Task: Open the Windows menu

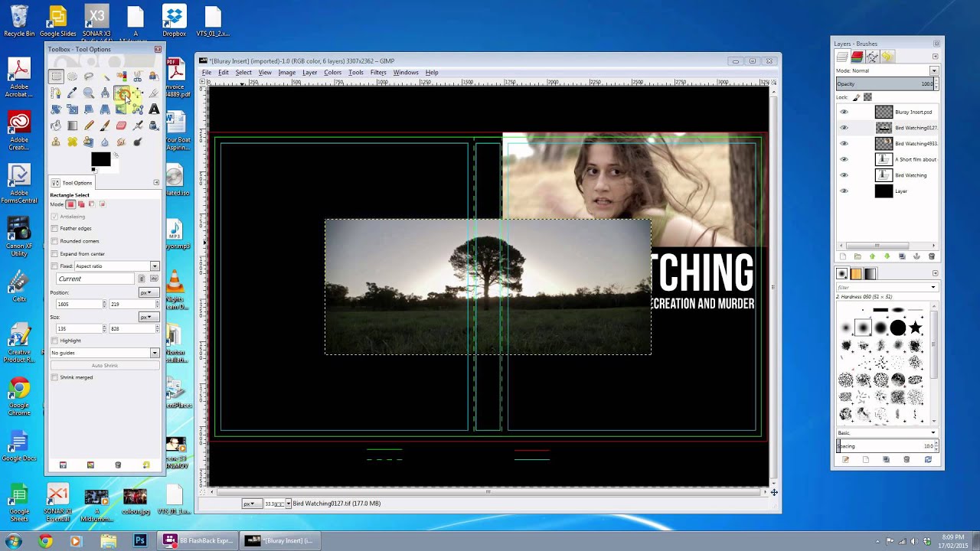Action: point(406,73)
